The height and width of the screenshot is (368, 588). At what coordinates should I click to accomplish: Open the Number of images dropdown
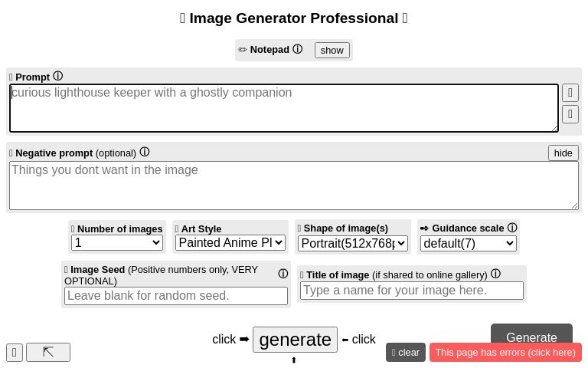pyautogui.click(x=117, y=242)
